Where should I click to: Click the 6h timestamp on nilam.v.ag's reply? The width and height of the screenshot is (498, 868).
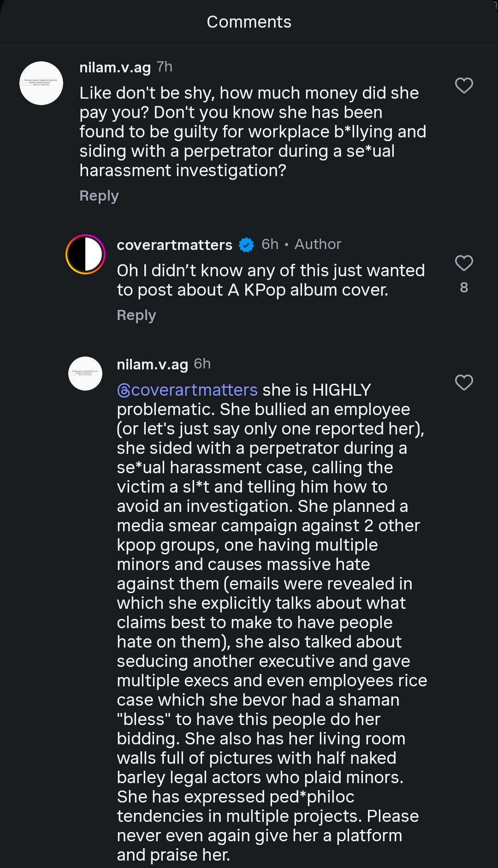pyautogui.click(x=202, y=364)
